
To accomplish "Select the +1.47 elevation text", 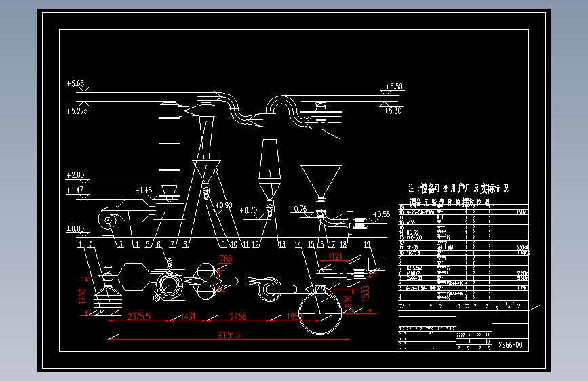I will click(75, 190).
